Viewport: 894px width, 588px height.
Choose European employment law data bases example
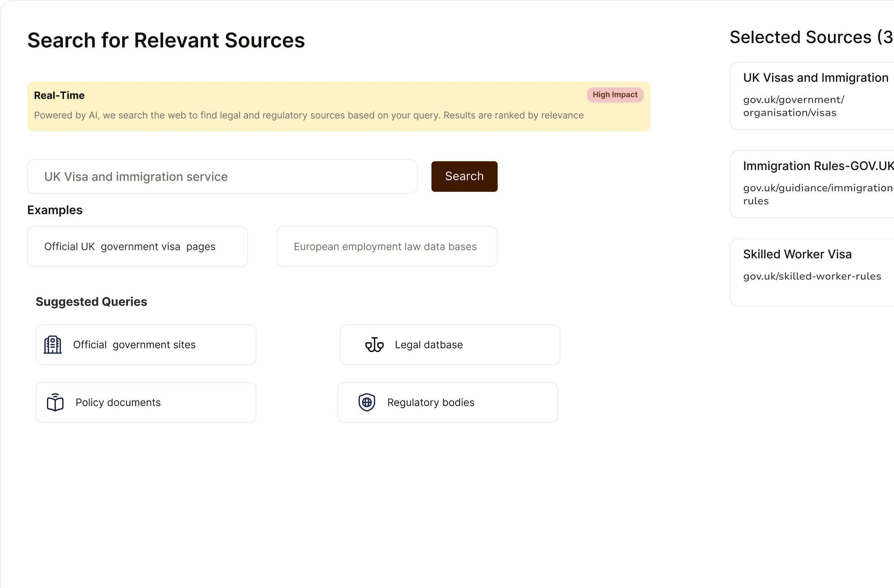pyautogui.click(x=387, y=246)
